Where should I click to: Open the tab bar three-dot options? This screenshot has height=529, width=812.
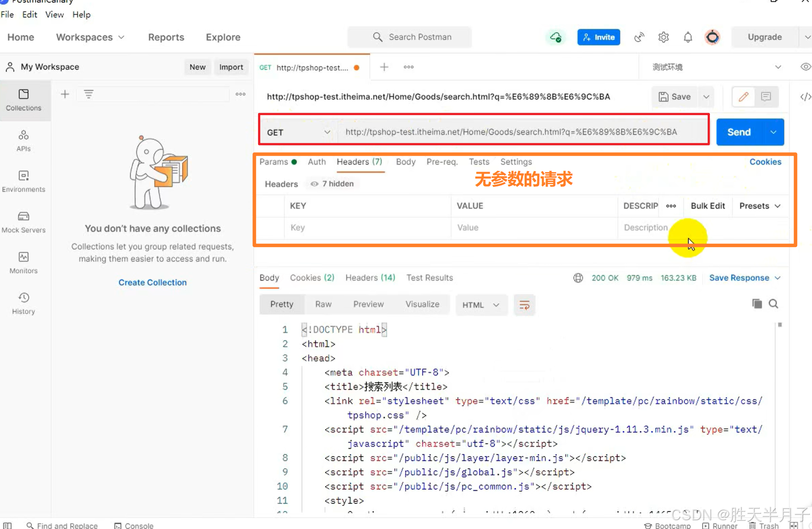coord(409,67)
